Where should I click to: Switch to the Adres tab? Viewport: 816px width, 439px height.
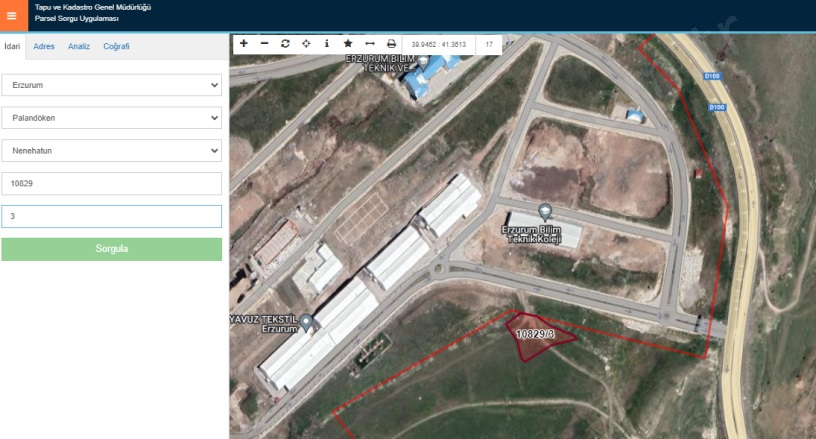pyautogui.click(x=44, y=47)
